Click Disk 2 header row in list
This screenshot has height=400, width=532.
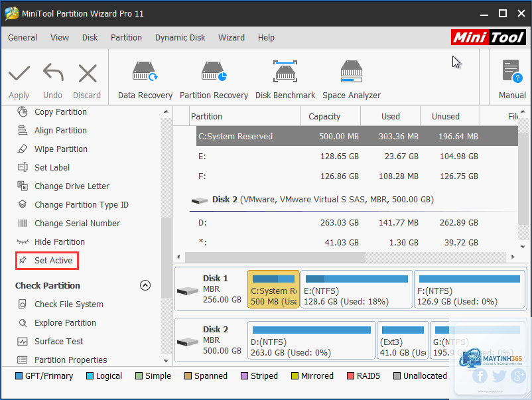[354, 200]
